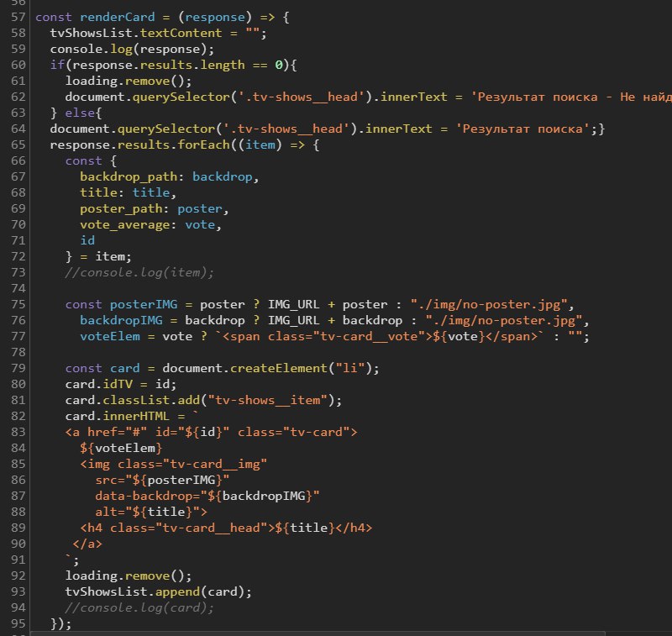Click closing </a> tag on line 90
The image size is (672, 636).
coord(87,544)
